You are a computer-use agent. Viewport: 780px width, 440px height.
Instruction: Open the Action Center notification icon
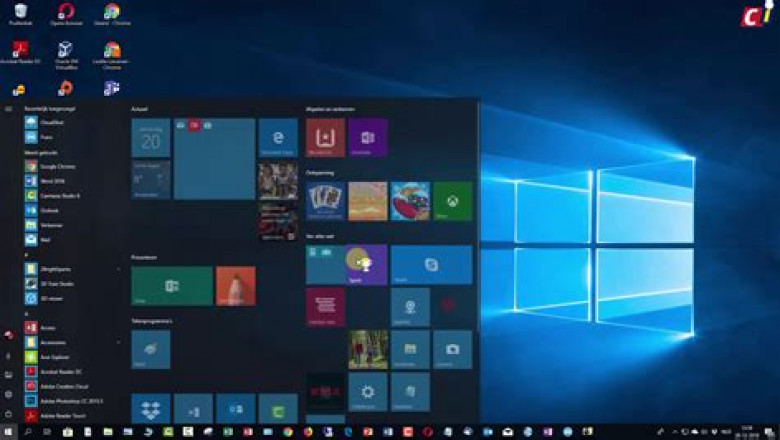pyautogui.click(x=769, y=432)
